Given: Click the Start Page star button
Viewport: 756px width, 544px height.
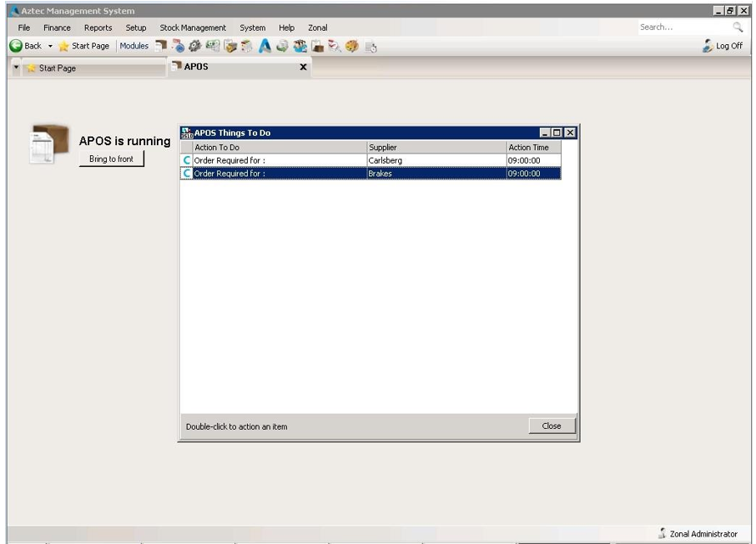Looking at the screenshot, I should (83, 46).
